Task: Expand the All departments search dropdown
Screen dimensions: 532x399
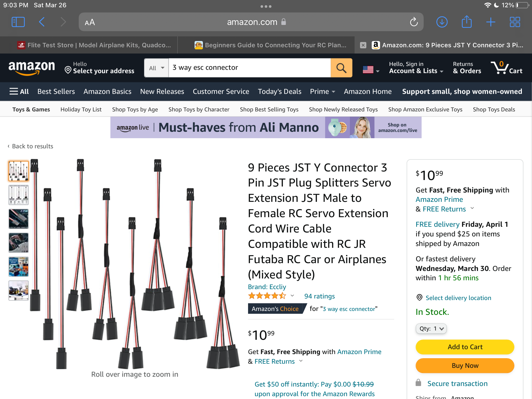Action: coord(157,68)
